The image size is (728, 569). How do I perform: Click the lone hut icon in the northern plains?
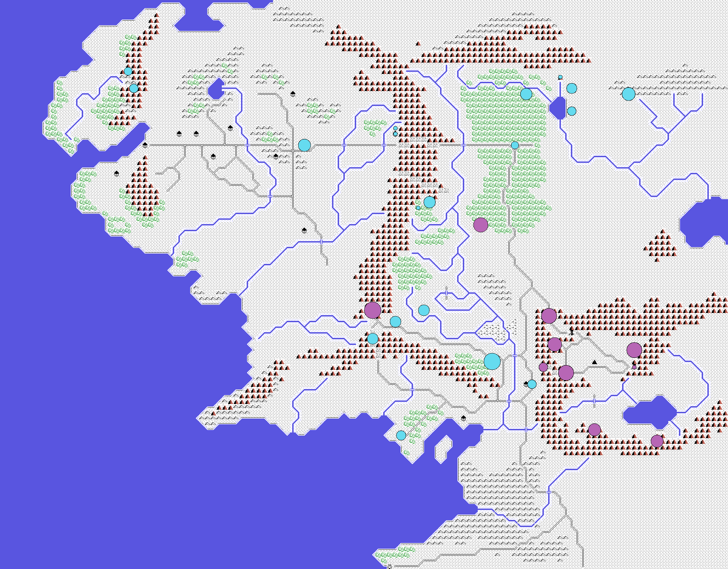click(293, 94)
